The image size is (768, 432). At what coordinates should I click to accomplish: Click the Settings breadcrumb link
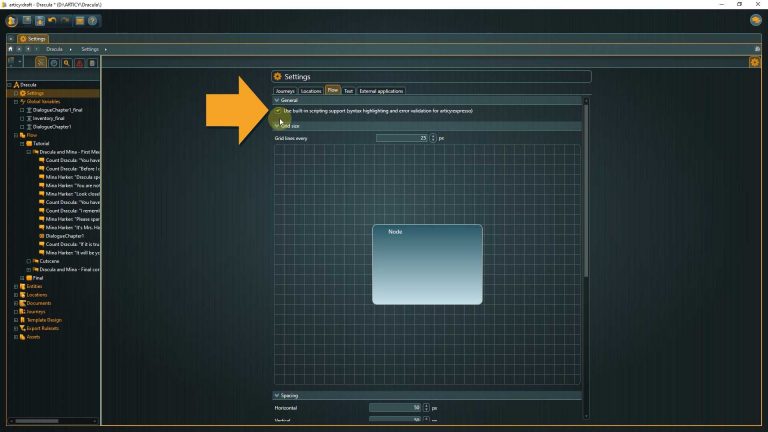tap(90, 49)
